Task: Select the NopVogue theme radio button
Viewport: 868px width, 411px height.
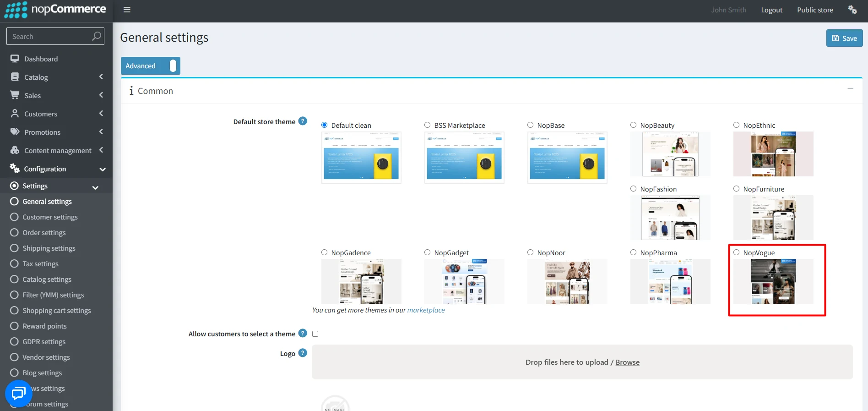Action: (x=736, y=252)
